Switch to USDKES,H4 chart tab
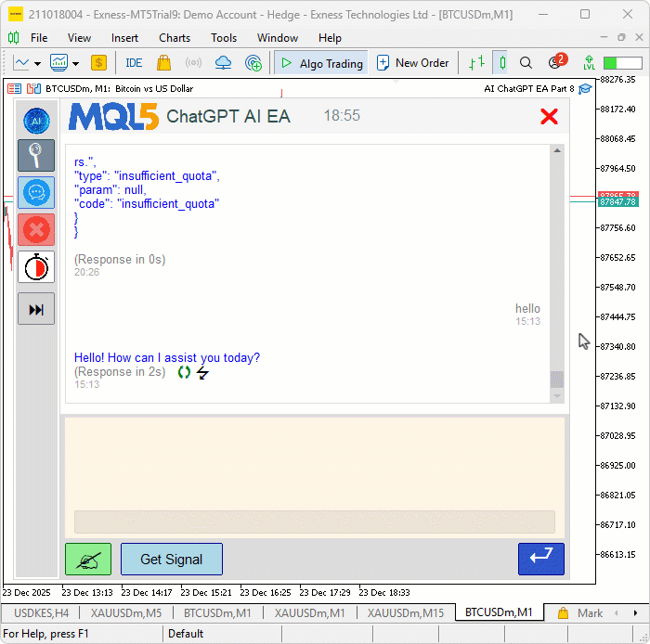 pos(41,613)
